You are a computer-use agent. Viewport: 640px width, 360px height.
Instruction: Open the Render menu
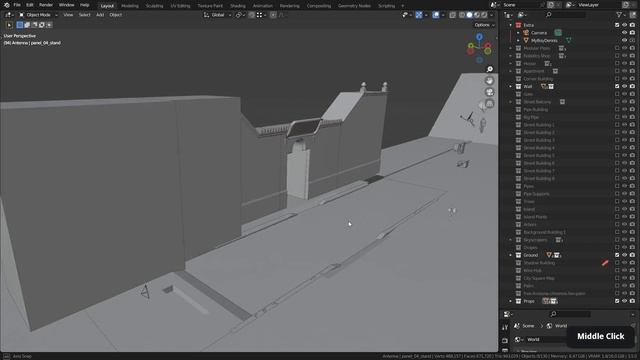tap(46, 5)
